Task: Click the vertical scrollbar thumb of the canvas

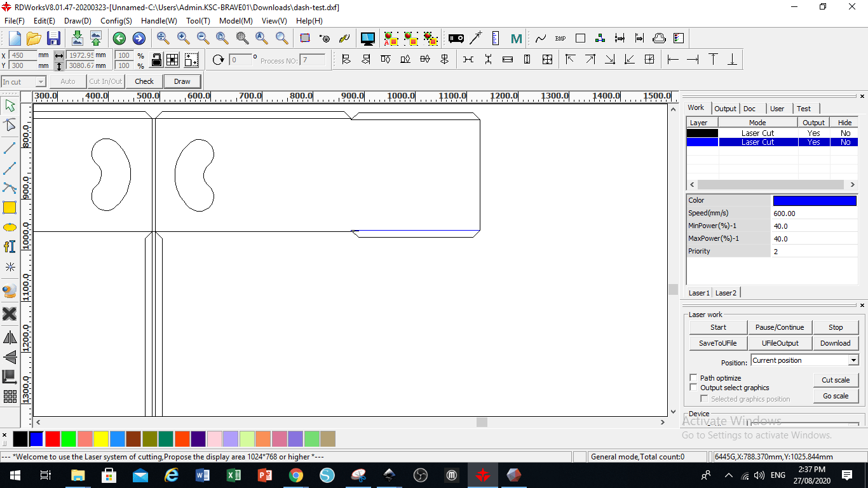Action: coord(673,289)
